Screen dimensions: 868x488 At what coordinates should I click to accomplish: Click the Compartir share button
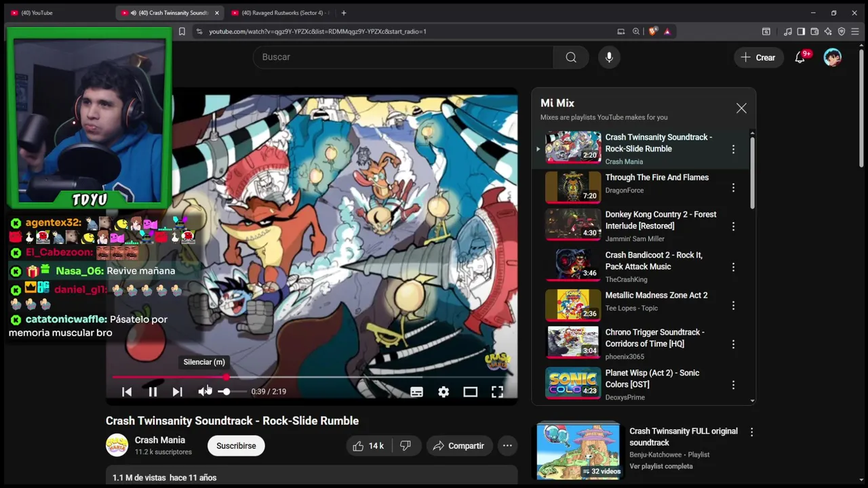point(459,445)
